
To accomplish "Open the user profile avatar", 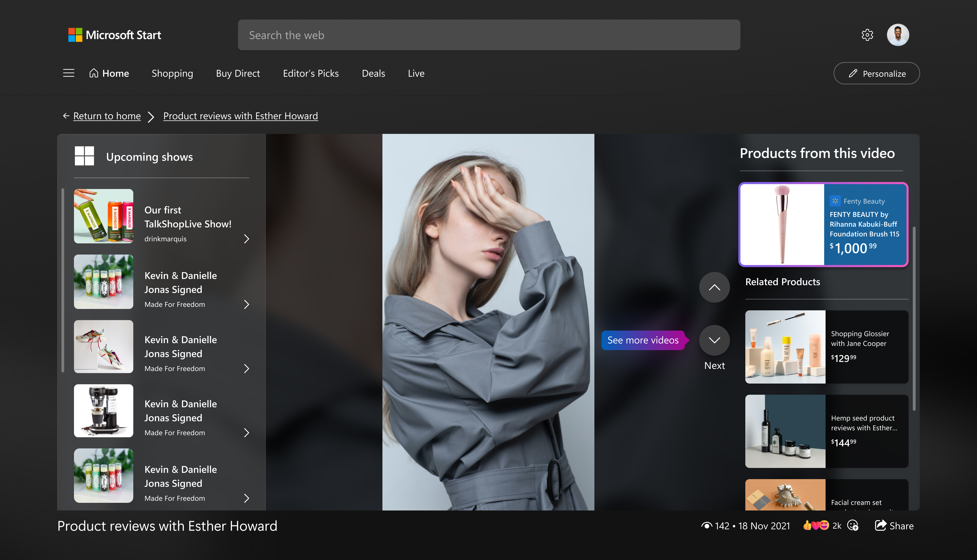I will 898,35.
